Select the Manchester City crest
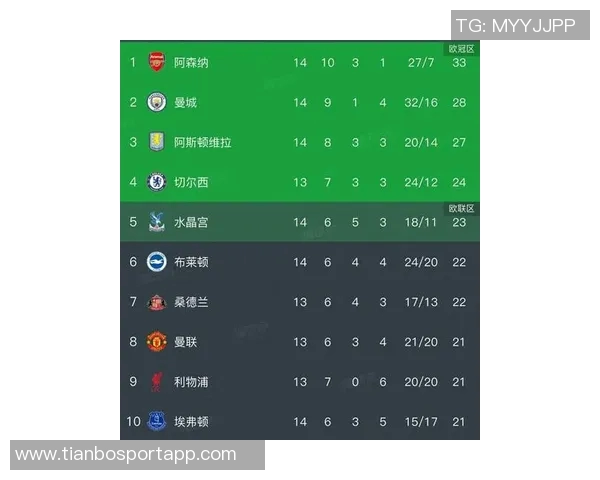This screenshot has height=480, width=600. [156, 102]
